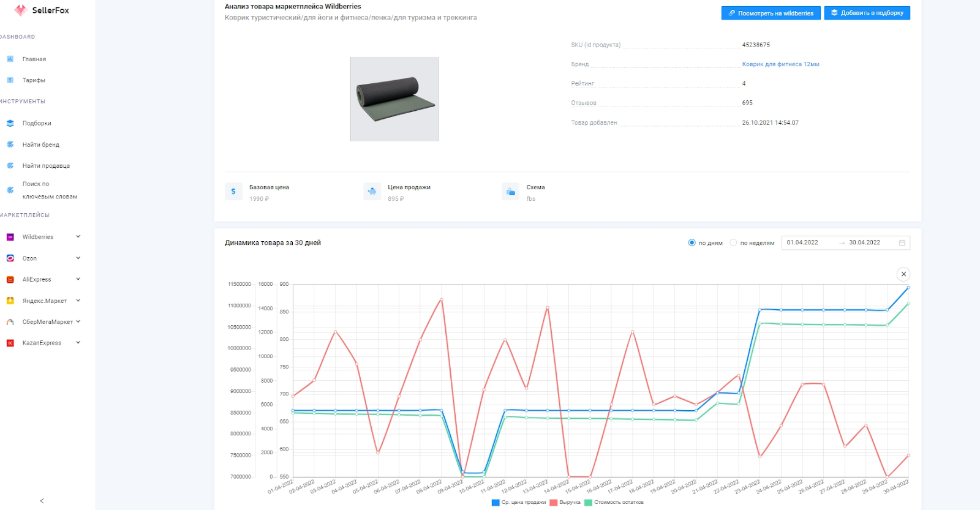Select the 'по дням' radio button
980x510 pixels.
pos(692,243)
